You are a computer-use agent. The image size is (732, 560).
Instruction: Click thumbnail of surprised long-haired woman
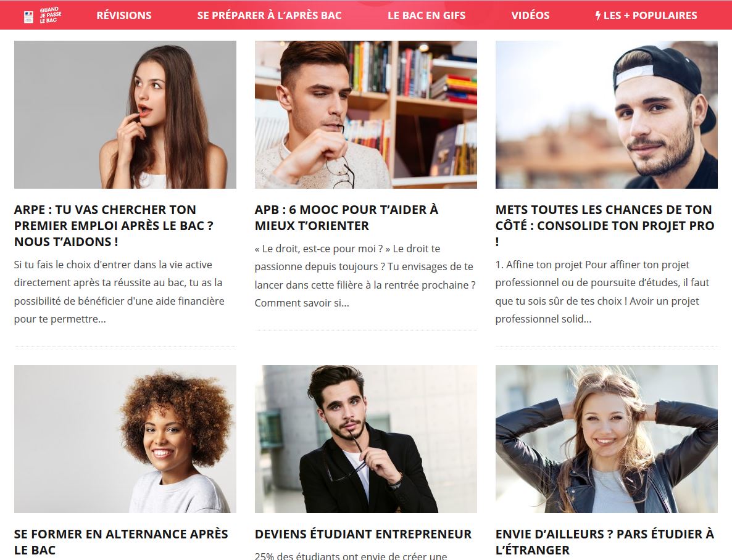coord(125,115)
